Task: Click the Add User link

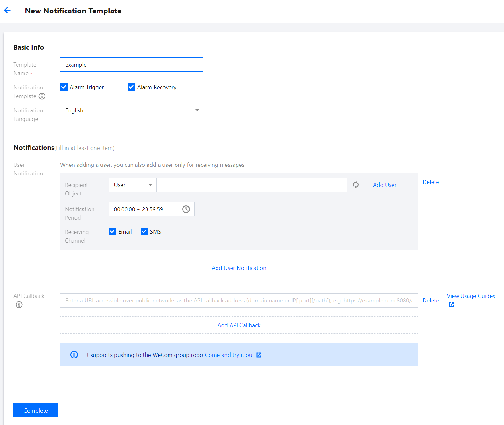Action: tap(384, 185)
